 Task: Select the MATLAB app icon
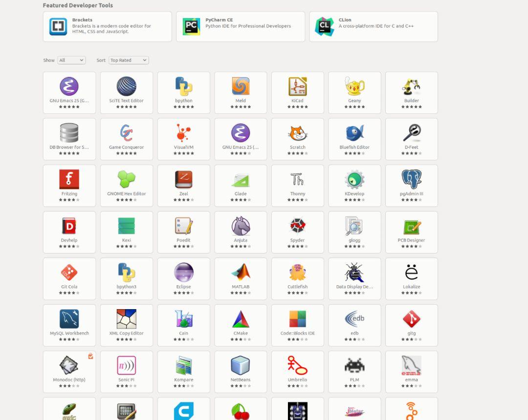241,272
